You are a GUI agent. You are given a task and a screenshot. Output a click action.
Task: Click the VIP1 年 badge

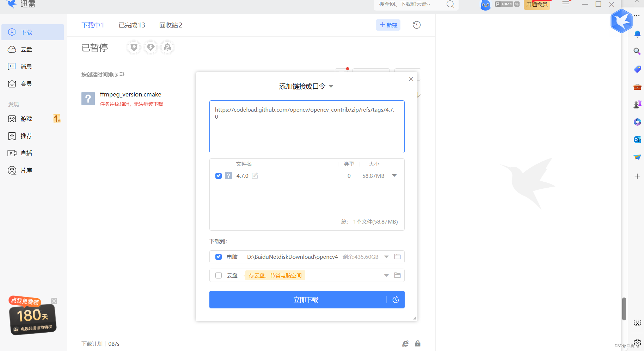click(x=507, y=4)
